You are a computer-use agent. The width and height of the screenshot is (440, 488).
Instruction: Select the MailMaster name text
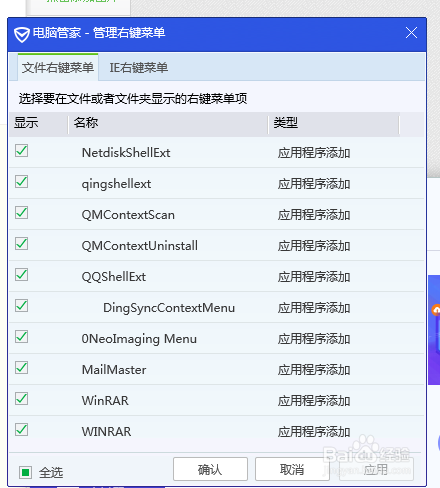(114, 370)
